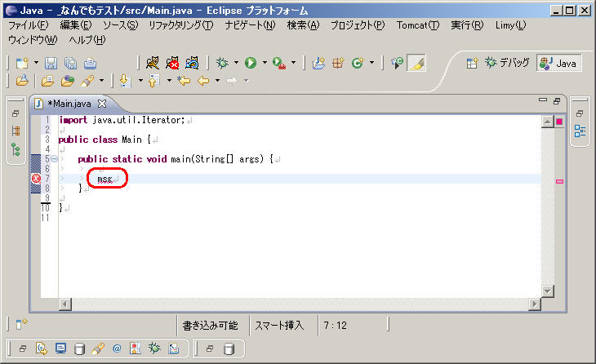Close the Main.java editor tab
This screenshot has height=364, width=596.
point(102,104)
